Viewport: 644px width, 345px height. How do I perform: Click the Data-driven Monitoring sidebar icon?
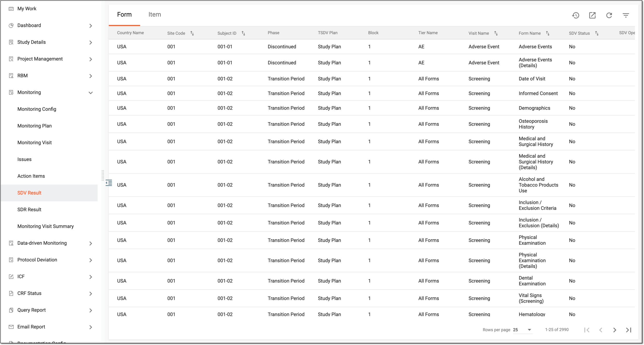pos(11,243)
